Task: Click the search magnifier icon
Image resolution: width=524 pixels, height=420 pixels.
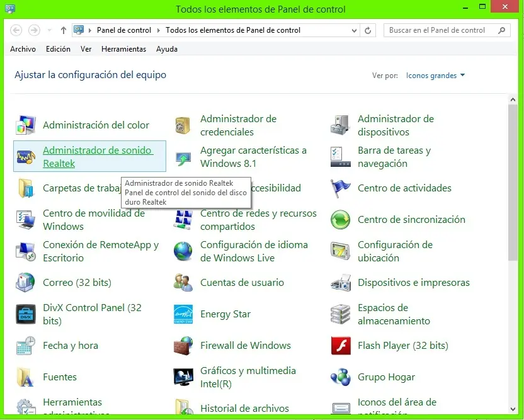Action: point(501,30)
